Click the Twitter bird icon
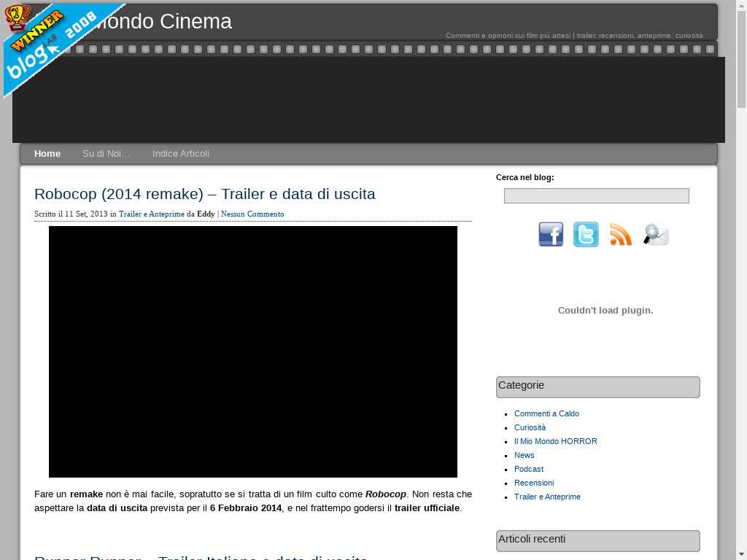 click(x=586, y=235)
